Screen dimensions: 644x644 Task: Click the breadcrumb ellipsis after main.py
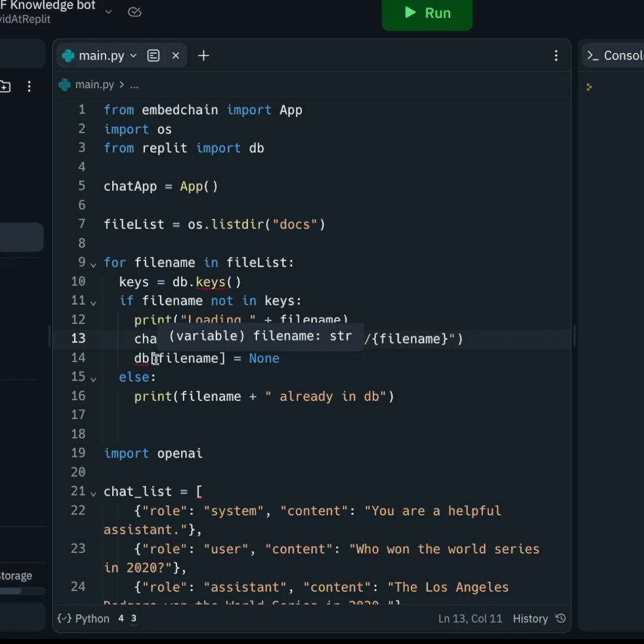[134, 85]
